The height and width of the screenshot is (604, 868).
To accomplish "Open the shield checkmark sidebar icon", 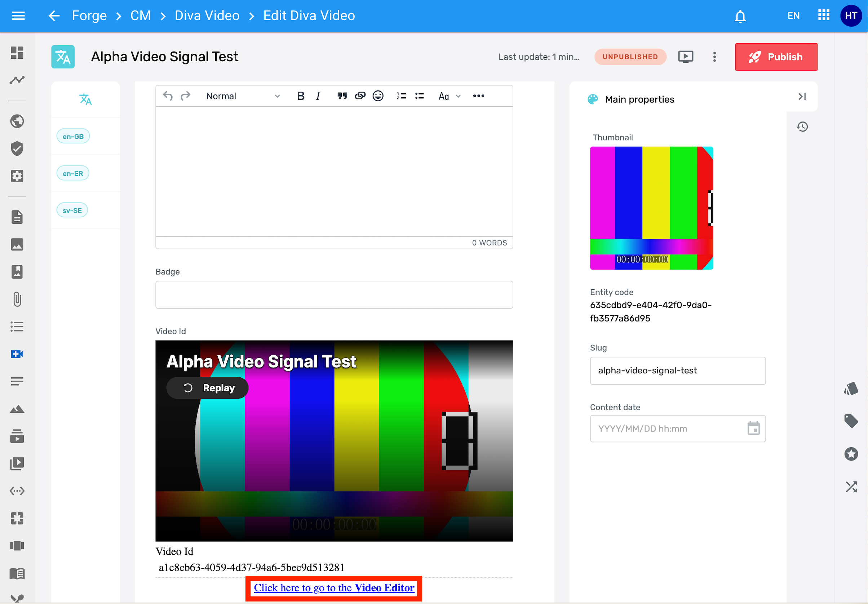I will coord(17,148).
